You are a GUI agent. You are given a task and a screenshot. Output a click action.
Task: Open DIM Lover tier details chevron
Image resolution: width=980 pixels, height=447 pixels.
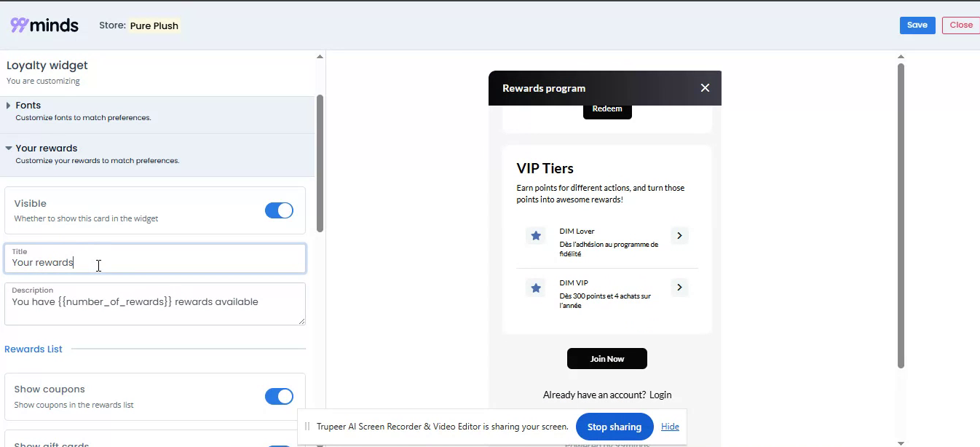679,235
